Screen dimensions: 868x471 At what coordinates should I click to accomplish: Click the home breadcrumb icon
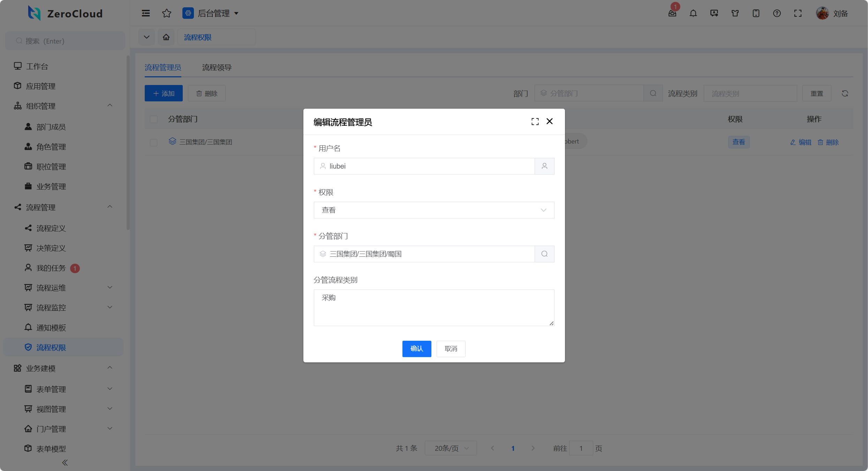(x=166, y=37)
